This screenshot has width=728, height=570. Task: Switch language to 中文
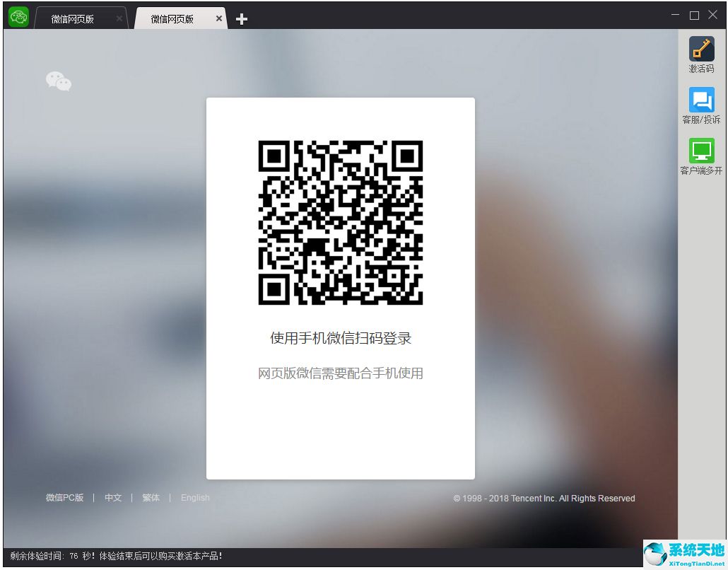click(x=113, y=498)
